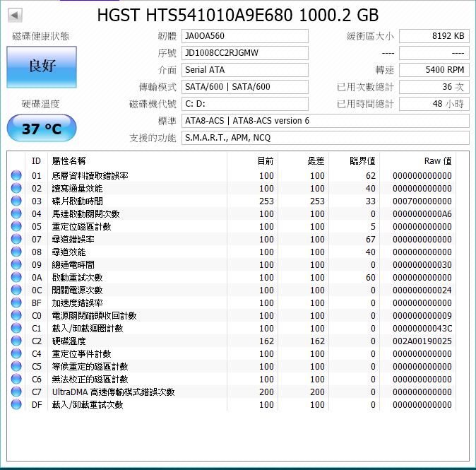Select the UltraDMA 高速傳輸模式錯誤次數 row
The width and height of the screenshot is (476, 470).
(x=113, y=392)
